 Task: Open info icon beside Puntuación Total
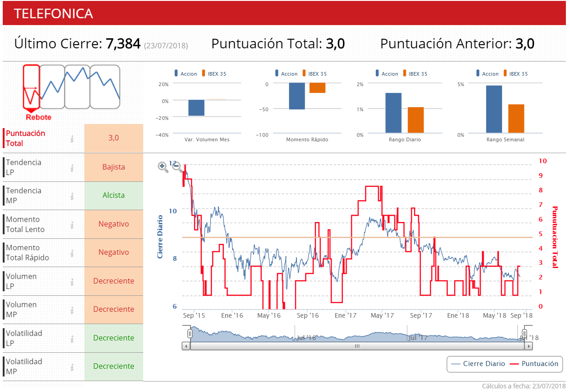[x=72, y=139]
